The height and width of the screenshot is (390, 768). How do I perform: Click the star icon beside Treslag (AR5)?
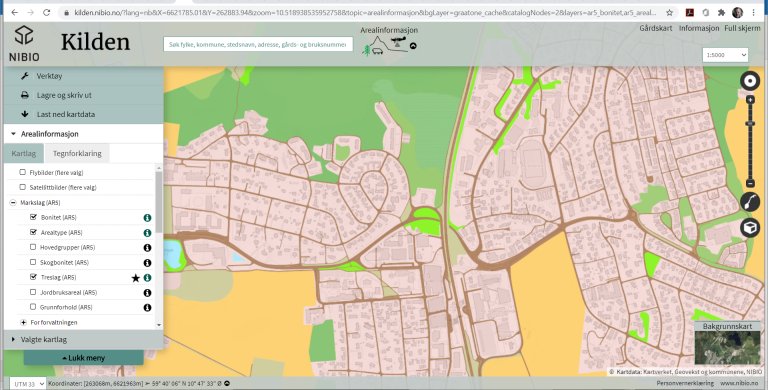coord(136,278)
